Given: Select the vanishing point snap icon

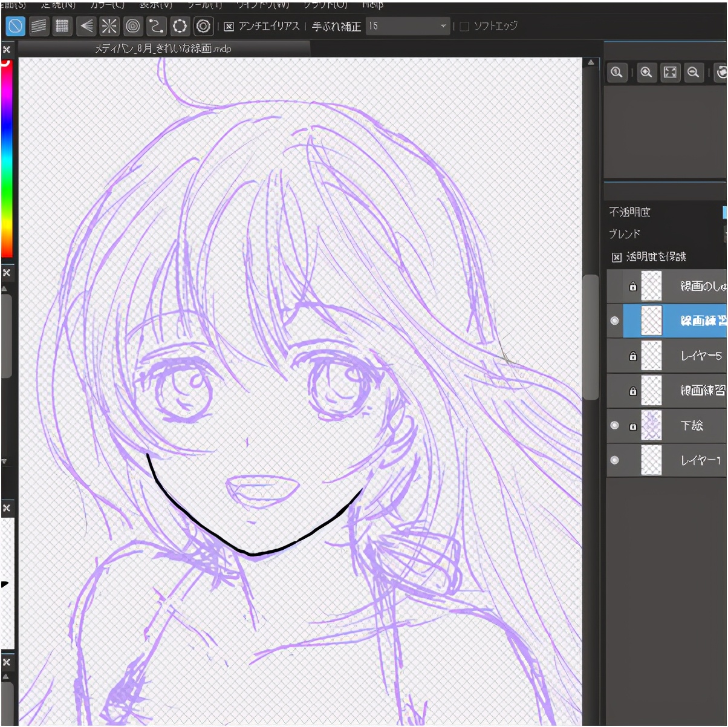Looking at the screenshot, I should pos(86,26).
